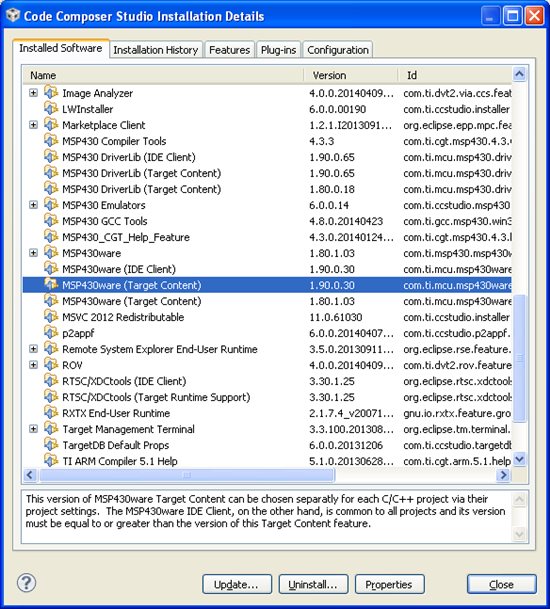Click the MSP430 Compiler Tools icon
Image resolution: width=550 pixels, height=609 pixels.
[x=51, y=141]
